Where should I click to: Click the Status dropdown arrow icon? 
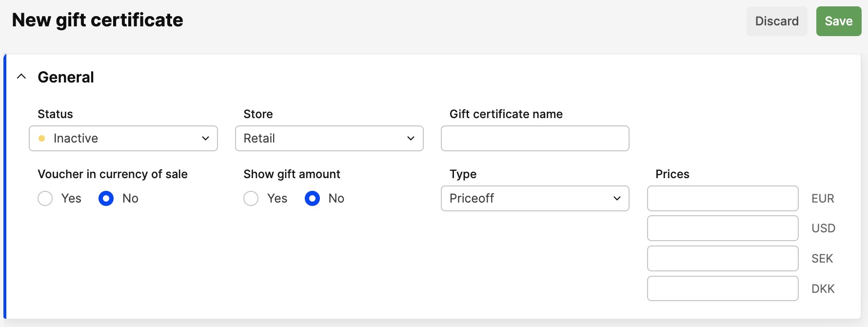[205, 139]
